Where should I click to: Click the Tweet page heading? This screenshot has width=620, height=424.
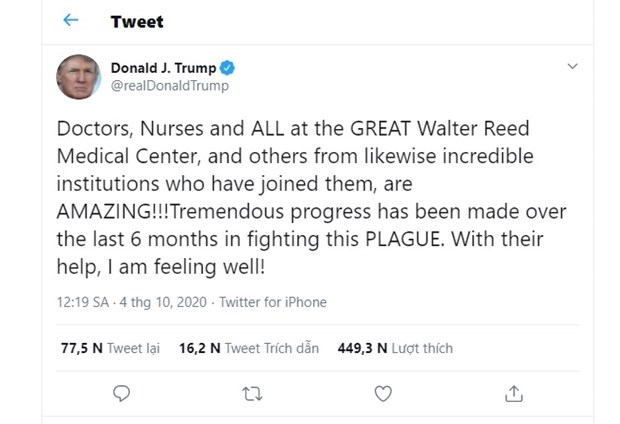(x=137, y=21)
